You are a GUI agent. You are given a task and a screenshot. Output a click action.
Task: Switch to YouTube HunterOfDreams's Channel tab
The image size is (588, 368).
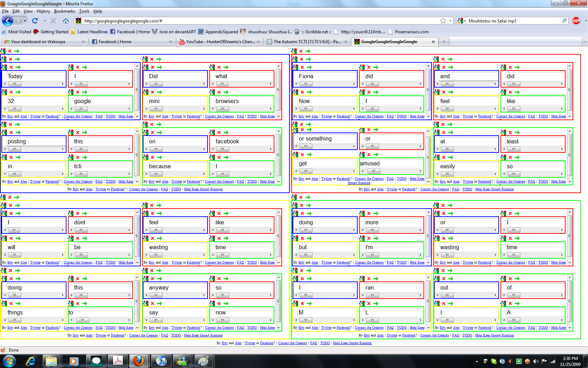coord(219,42)
